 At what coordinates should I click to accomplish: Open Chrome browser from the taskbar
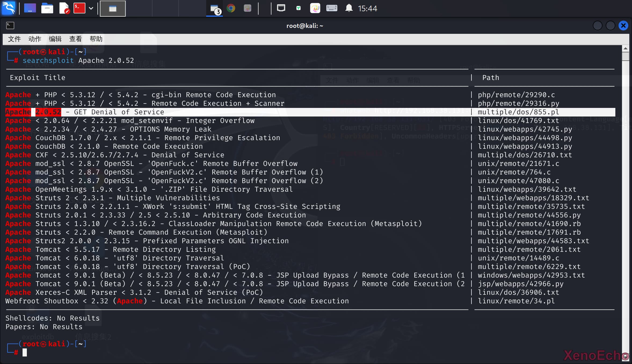click(x=231, y=8)
